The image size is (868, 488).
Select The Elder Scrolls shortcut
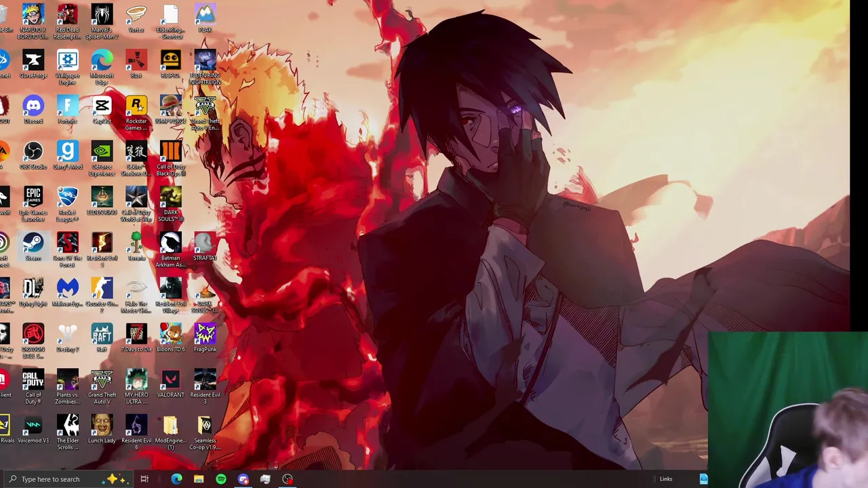coord(67,432)
